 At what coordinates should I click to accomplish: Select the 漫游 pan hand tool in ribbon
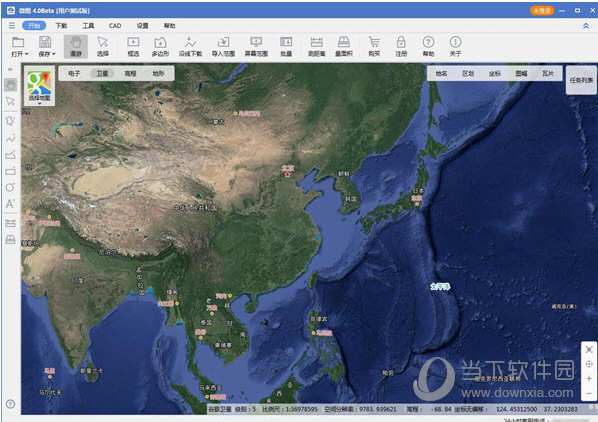pyautogui.click(x=76, y=47)
